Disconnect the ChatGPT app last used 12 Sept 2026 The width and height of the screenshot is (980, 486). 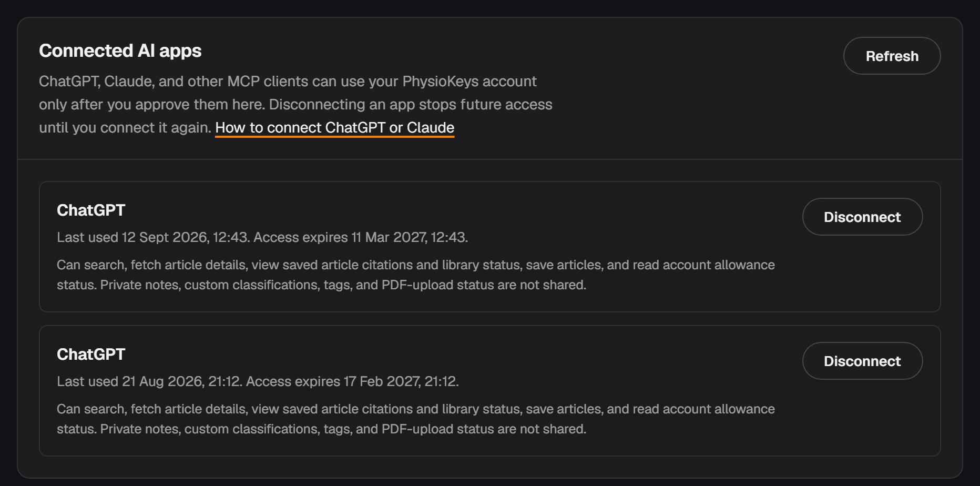[862, 217]
